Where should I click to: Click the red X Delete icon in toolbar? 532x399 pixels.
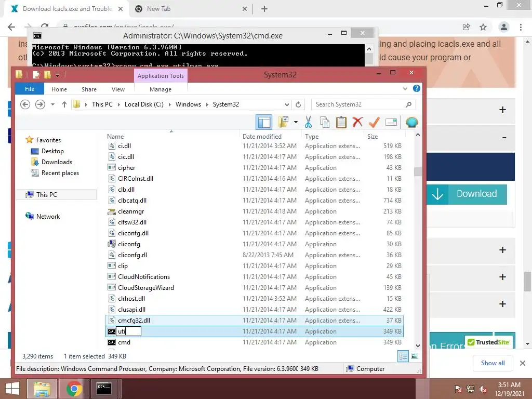(x=357, y=122)
